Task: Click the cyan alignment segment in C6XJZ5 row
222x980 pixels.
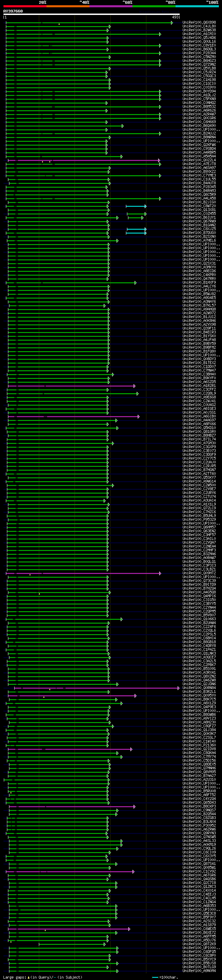Action: (x=137, y=229)
